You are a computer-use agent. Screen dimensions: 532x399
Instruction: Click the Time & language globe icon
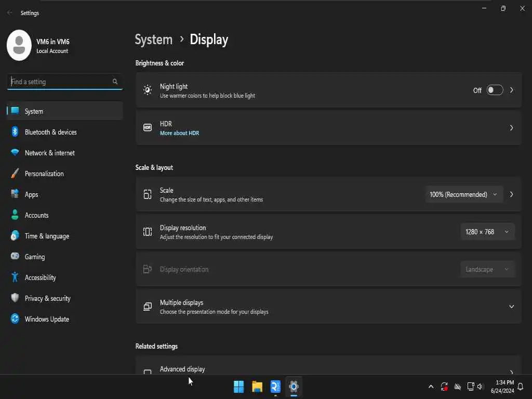(15, 235)
